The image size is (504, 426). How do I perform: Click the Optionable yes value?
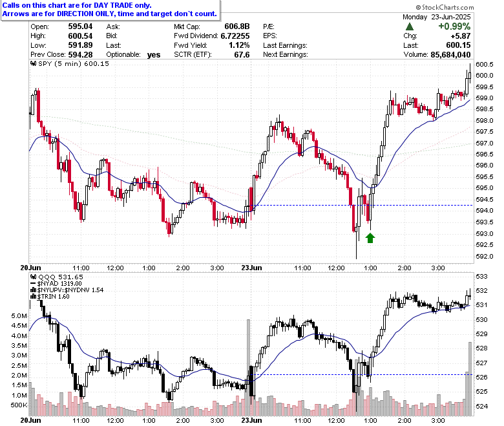154,55
